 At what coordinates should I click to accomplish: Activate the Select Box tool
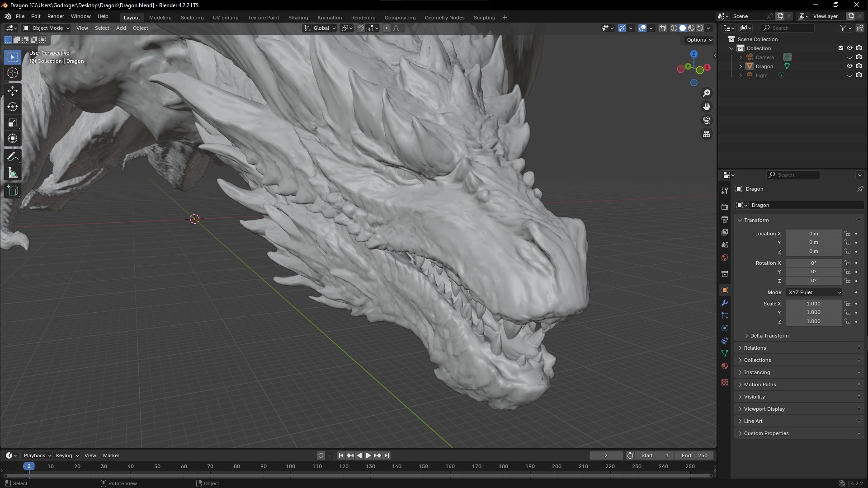(x=13, y=57)
